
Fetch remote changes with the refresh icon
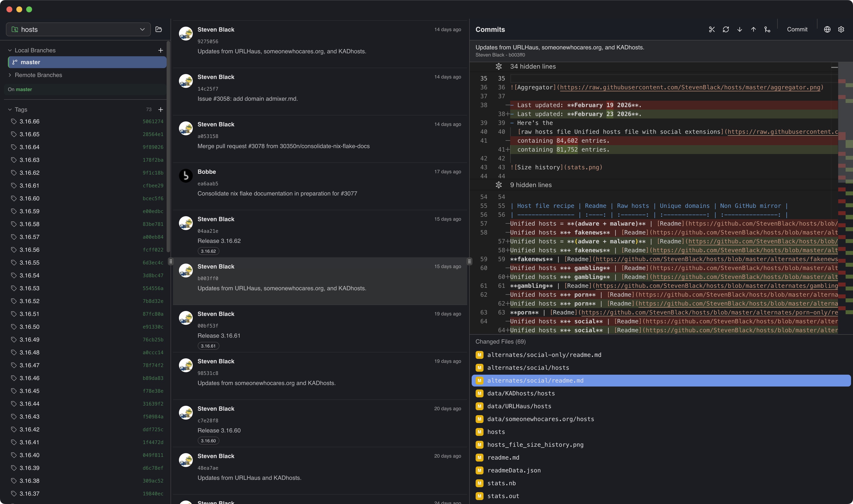[726, 29]
